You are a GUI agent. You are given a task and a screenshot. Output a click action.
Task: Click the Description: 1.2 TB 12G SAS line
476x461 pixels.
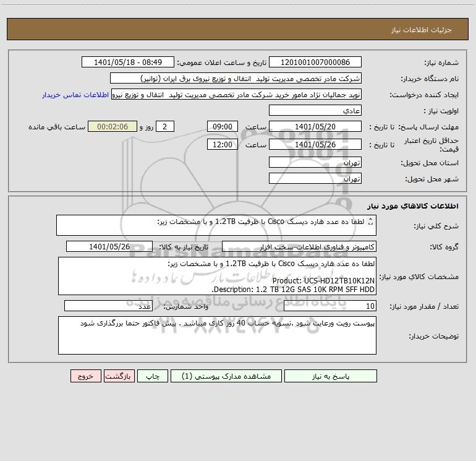click(x=293, y=290)
